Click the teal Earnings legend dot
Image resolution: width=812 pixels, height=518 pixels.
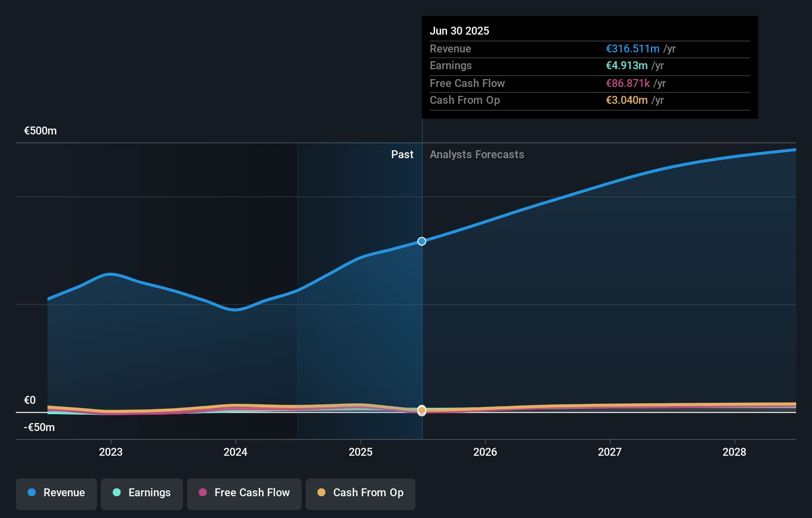[x=117, y=492]
